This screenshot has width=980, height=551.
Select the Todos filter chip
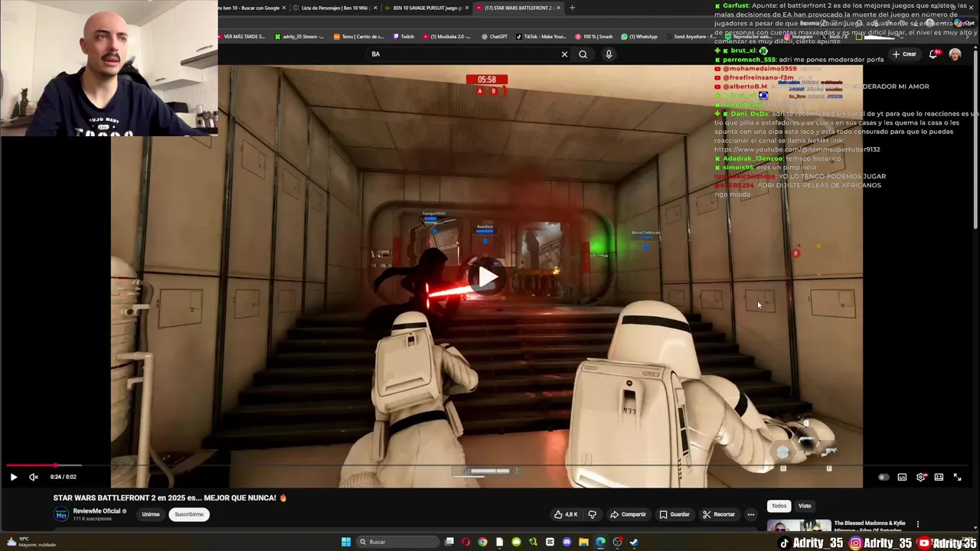[779, 506]
